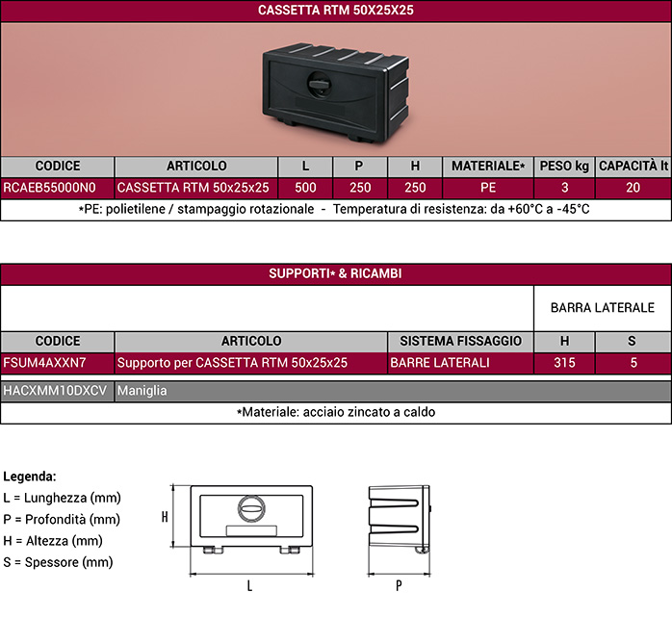Click the MATERIALE* column header
Image resolution: width=672 pixels, height=618 pixels.
pyautogui.click(x=488, y=167)
